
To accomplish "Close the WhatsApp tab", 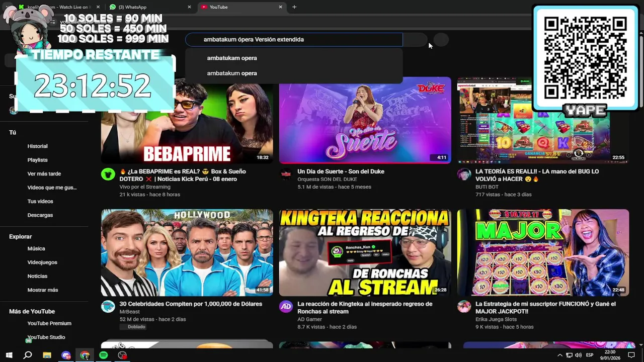I will point(189,7).
